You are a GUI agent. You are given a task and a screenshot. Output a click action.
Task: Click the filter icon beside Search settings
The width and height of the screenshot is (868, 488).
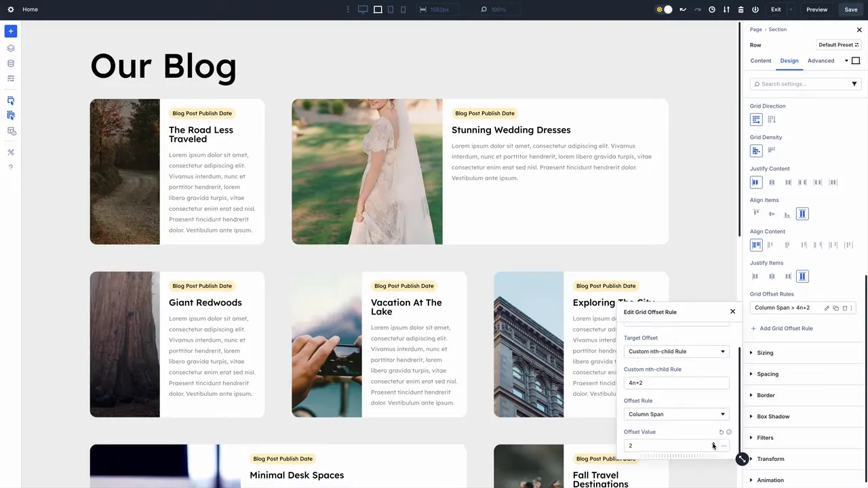tap(854, 84)
